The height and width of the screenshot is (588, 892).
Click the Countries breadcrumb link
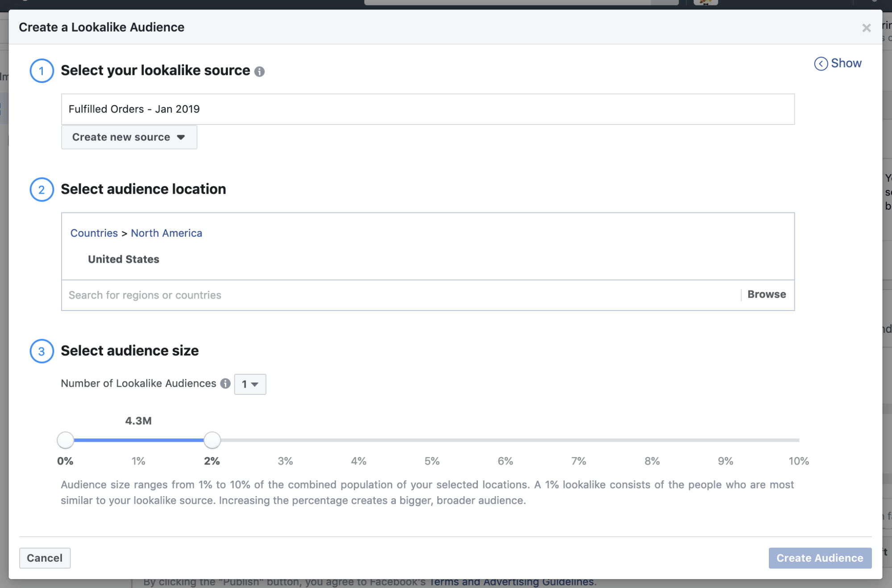[94, 233]
